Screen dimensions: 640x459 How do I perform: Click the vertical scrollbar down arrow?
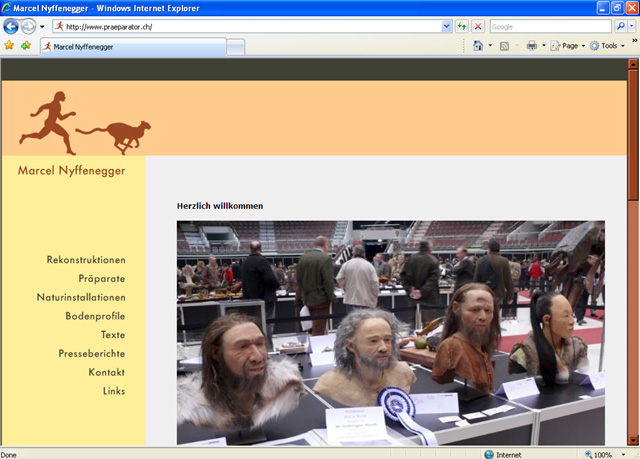tap(633, 439)
